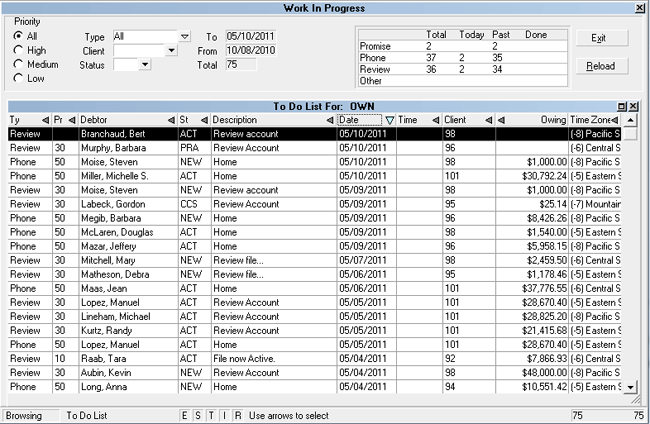This screenshot has width=650, height=424.
Task: Select the Megib, Barbara row
Action: click(x=315, y=218)
